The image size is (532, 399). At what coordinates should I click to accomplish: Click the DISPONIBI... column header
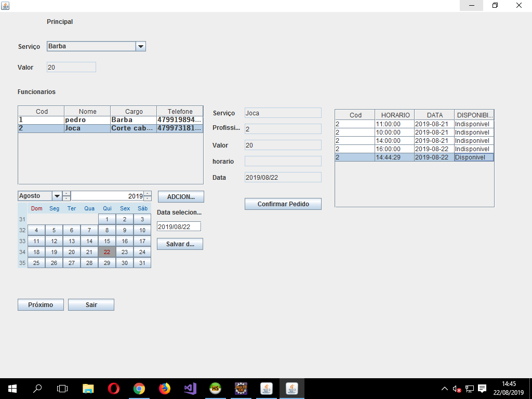(x=474, y=115)
